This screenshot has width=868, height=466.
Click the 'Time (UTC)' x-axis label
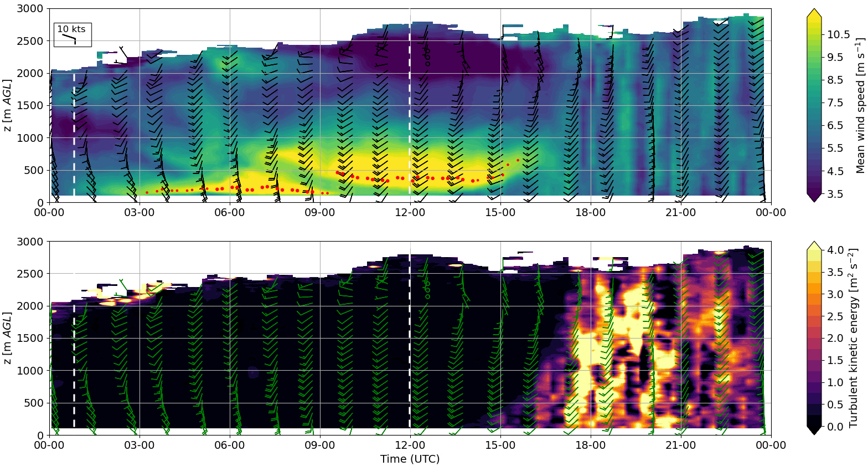(x=410, y=459)
